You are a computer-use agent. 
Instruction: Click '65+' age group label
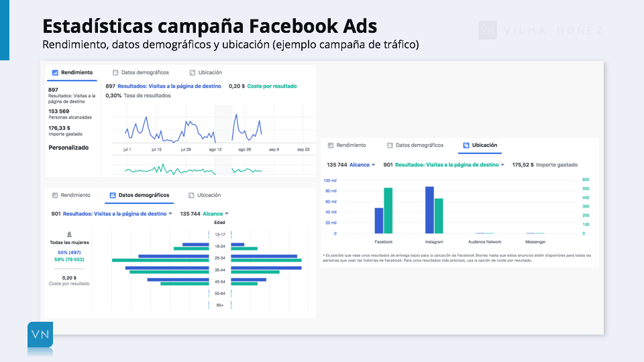click(220, 306)
